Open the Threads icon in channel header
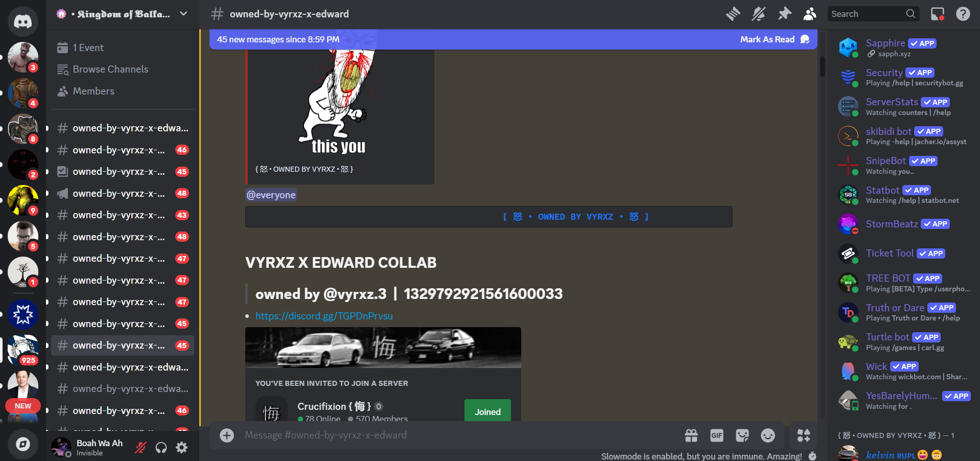The width and height of the screenshot is (980, 461). point(733,14)
